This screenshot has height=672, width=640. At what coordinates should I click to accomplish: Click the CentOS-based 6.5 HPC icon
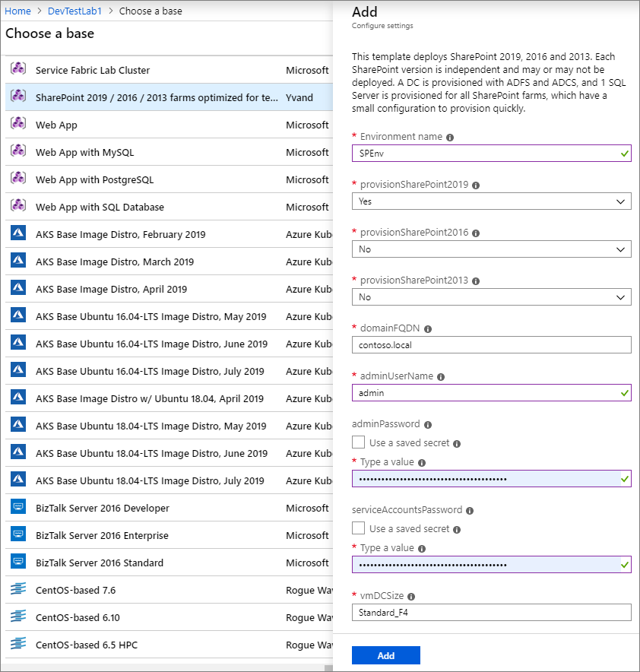pos(18,644)
